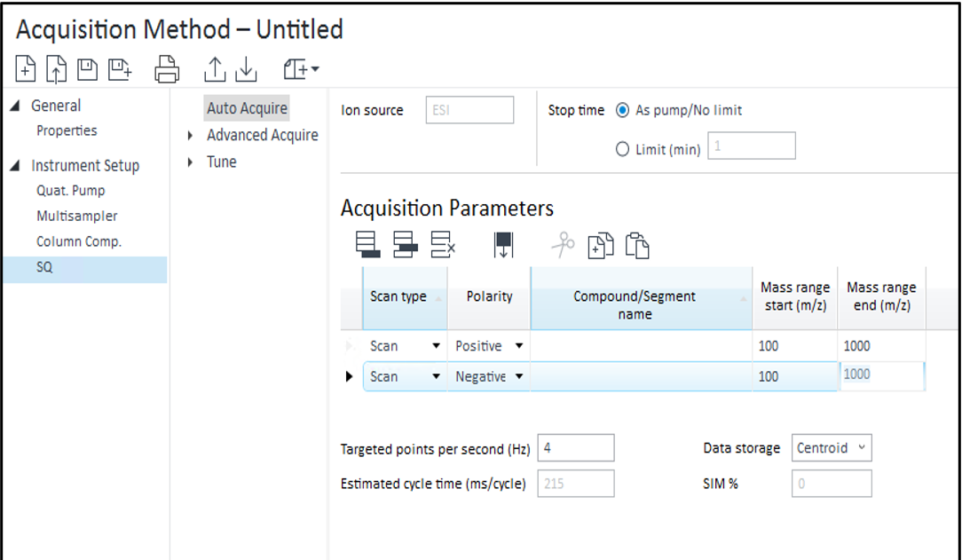The height and width of the screenshot is (560, 962).
Task: Save the acquisition method
Action: pos(87,68)
